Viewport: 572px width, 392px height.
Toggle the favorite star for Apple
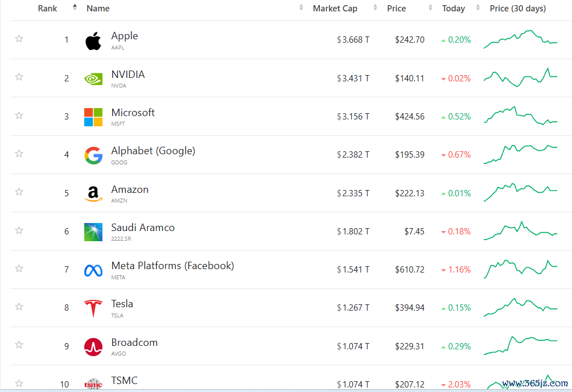(19, 39)
